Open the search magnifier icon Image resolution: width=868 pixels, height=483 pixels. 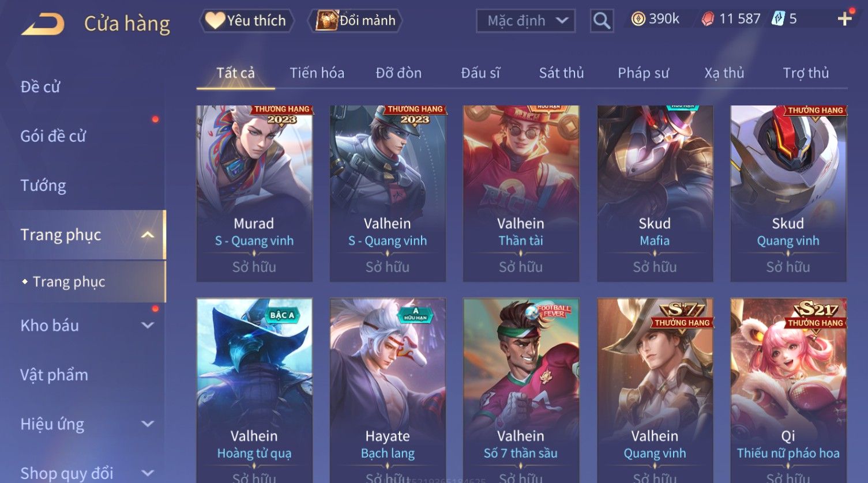click(602, 21)
